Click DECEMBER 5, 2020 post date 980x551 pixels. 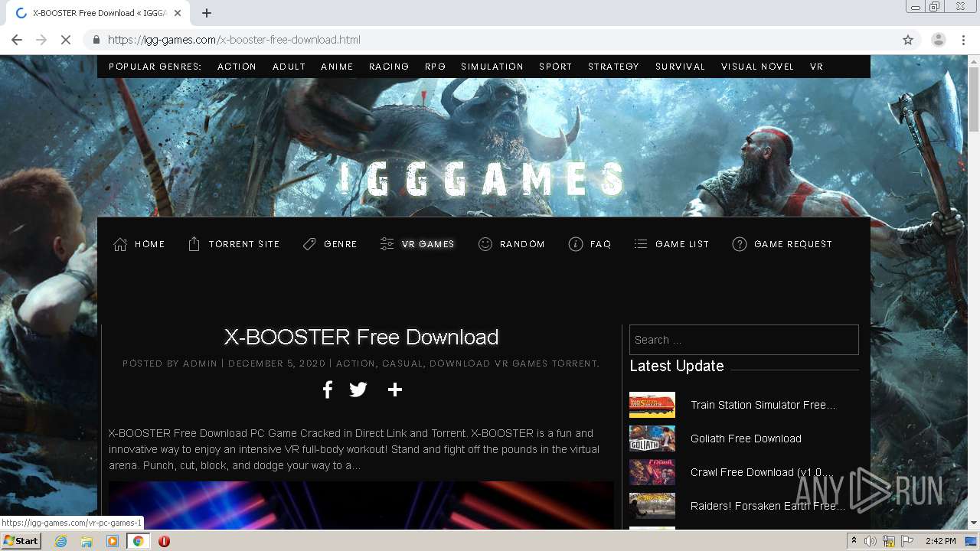(277, 364)
